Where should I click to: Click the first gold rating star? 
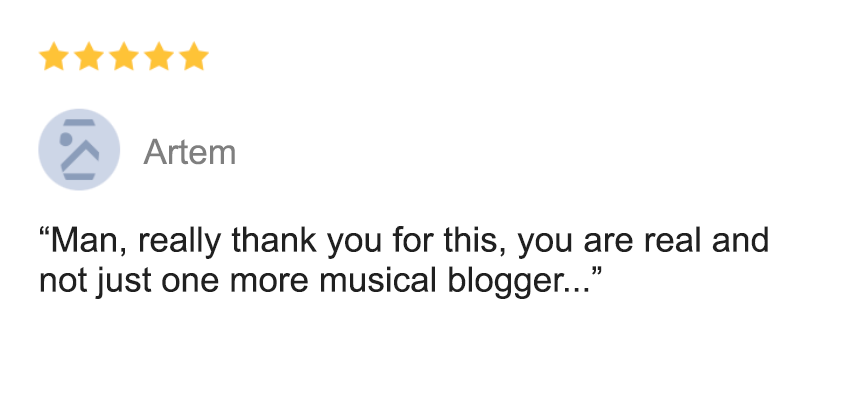point(53,57)
